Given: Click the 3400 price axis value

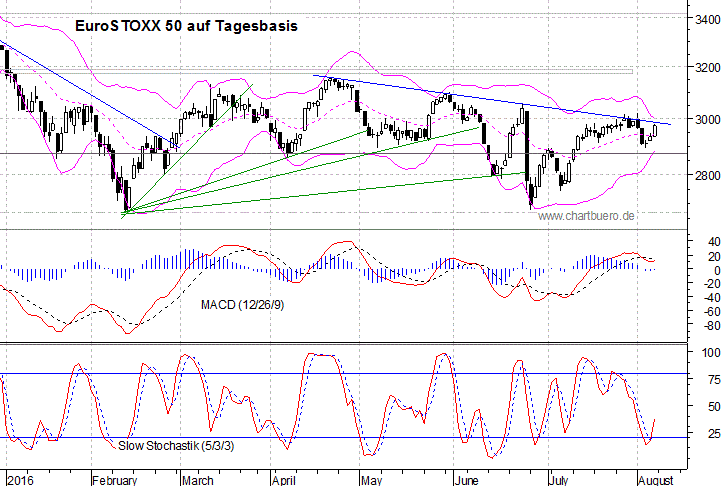Looking at the screenshot, I should point(708,20).
